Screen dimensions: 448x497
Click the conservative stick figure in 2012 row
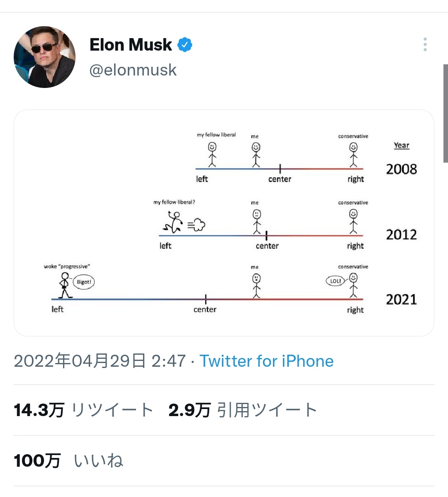pos(353,221)
